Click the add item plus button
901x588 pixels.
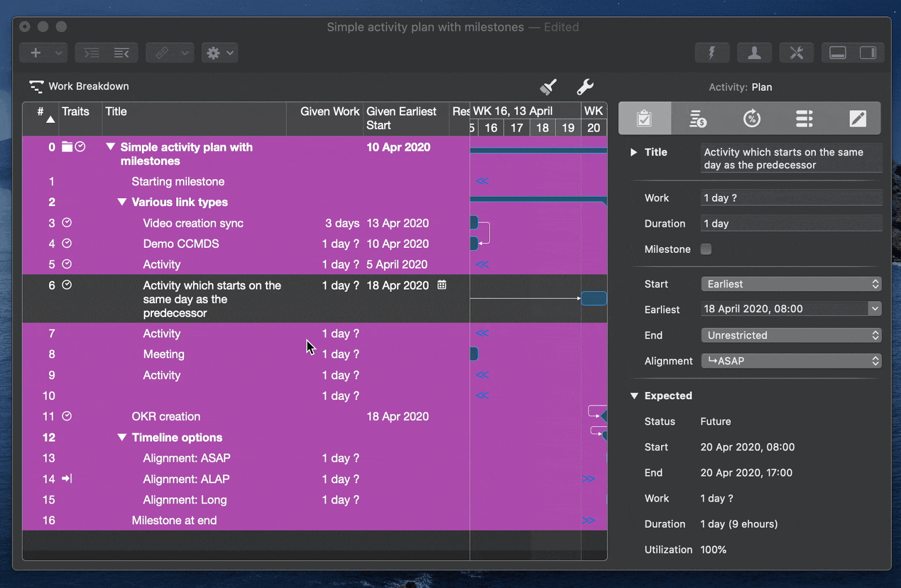click(x=36, y=53)
